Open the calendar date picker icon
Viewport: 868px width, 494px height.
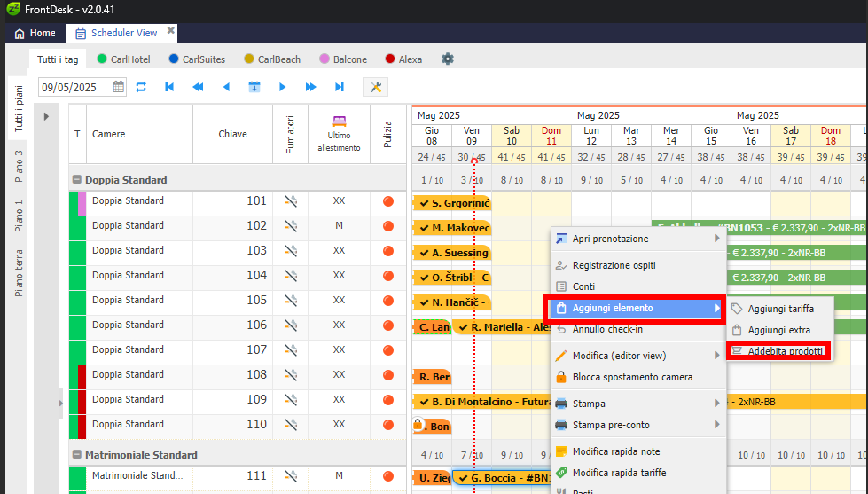(119, 86)
